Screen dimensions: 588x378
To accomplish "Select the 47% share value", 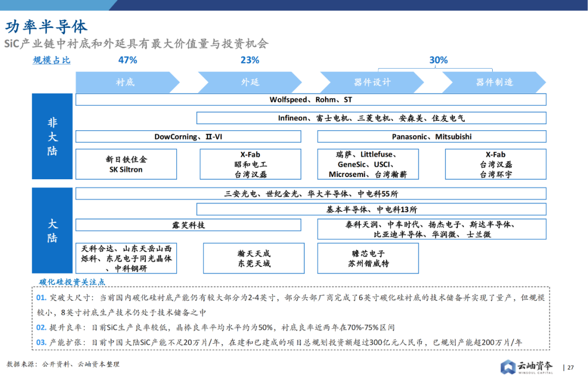I will (x=127, y=60).
